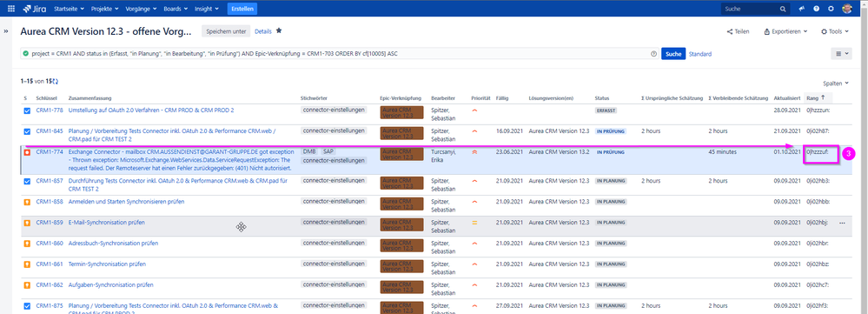The width and height of the screenshot is (868, 314).
Task: Click the SAP label on CRM1-774
Action: (328, 151)
